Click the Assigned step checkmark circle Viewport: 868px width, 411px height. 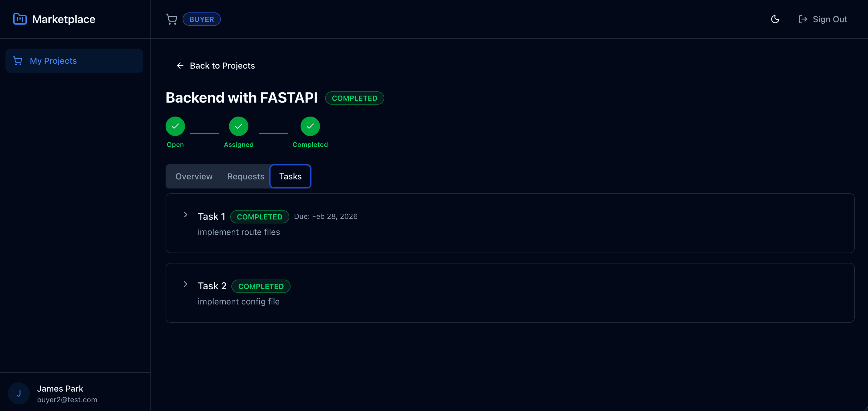pos(239,126)
